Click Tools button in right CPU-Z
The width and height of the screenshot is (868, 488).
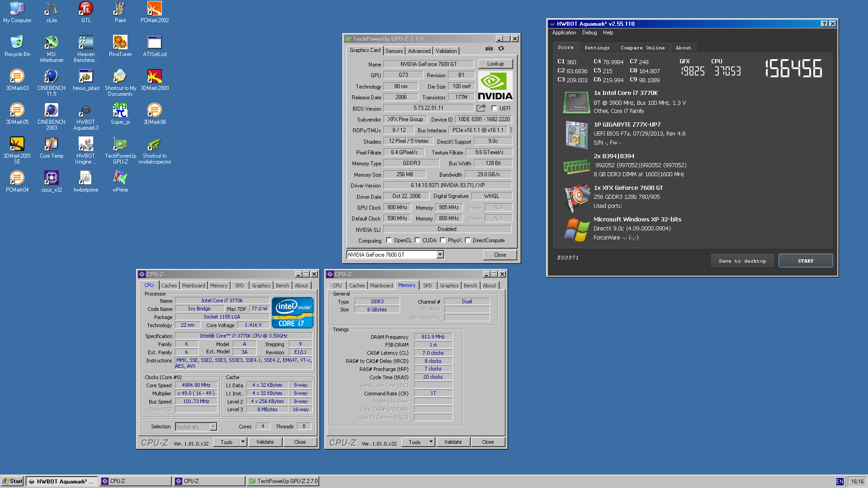(x=415, y=442)
